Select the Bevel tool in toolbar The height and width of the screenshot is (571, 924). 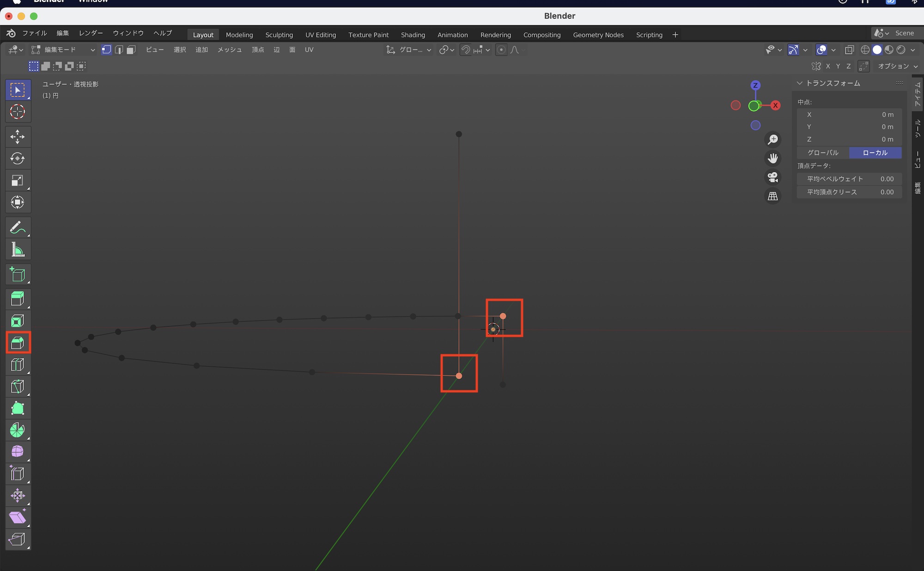pyautogui.click(x=18, y=343)
